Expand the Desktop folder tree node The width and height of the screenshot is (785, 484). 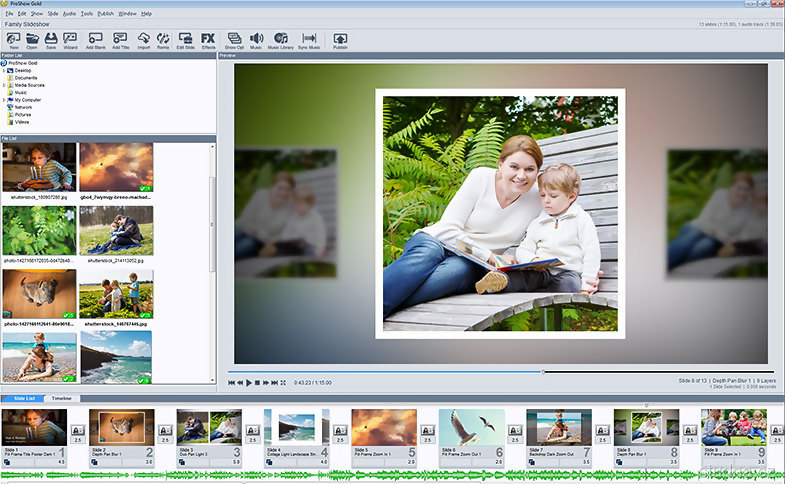click(x=5, y=70)
